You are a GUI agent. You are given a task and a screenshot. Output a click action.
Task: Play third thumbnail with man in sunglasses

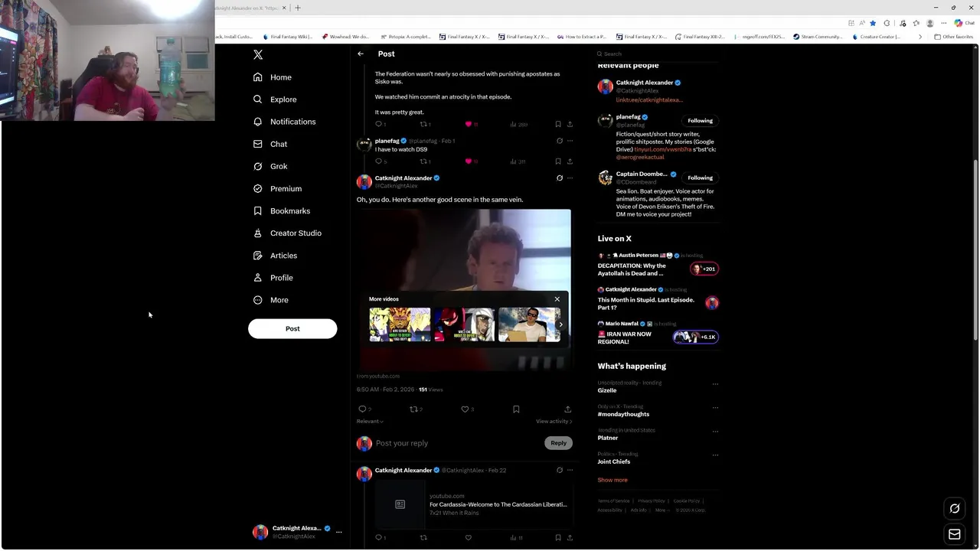(529, 324)
